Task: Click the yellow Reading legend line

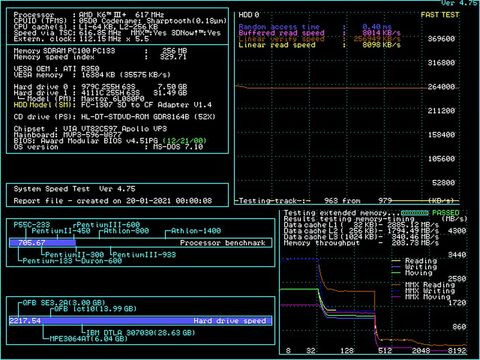Action: point(396,261)
